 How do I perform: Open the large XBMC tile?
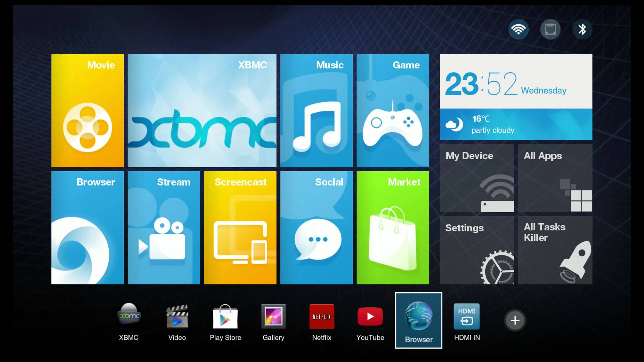(202, 111)
